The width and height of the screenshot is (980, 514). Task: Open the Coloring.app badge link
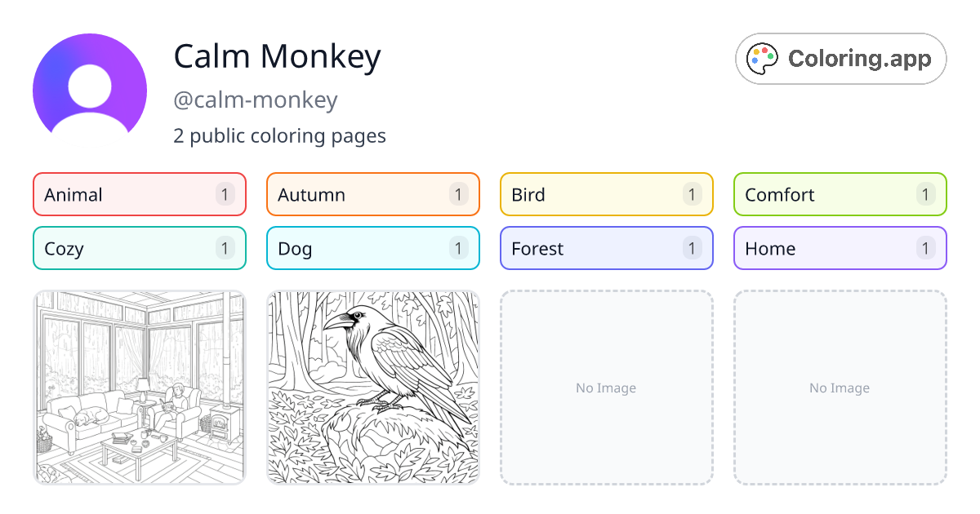840,58
